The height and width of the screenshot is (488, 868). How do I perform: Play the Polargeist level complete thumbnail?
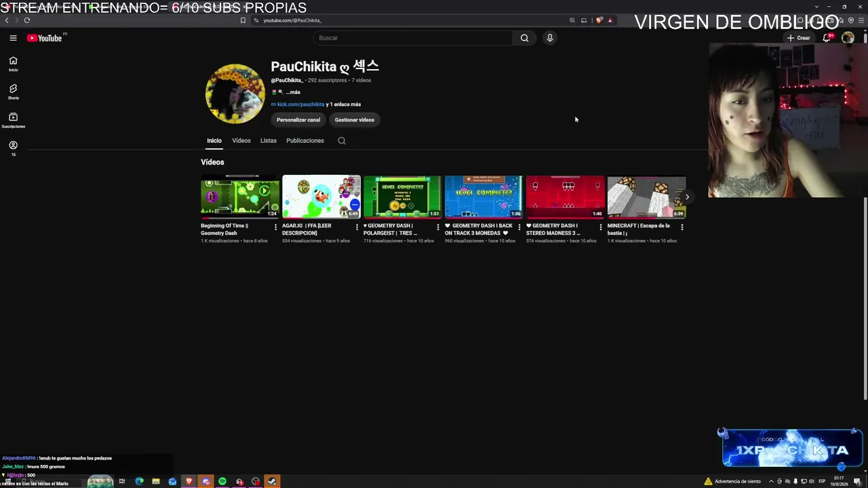pos(403,197)
